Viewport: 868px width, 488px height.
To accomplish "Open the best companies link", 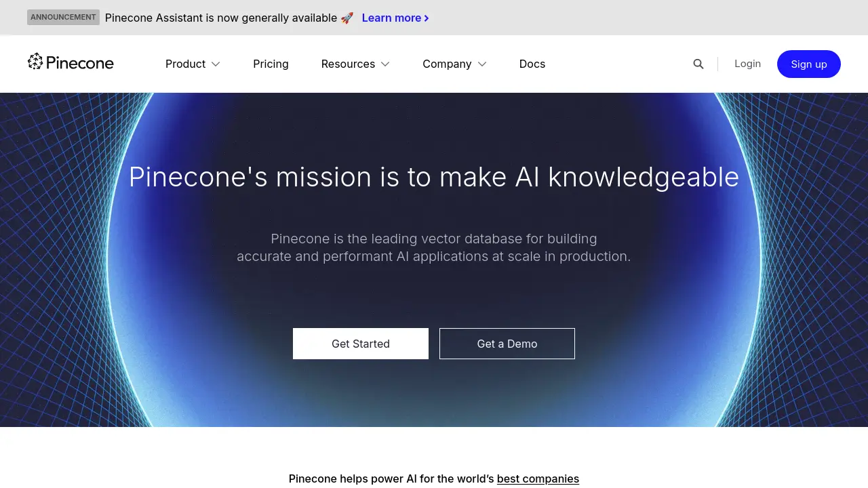I will point(538,479).
